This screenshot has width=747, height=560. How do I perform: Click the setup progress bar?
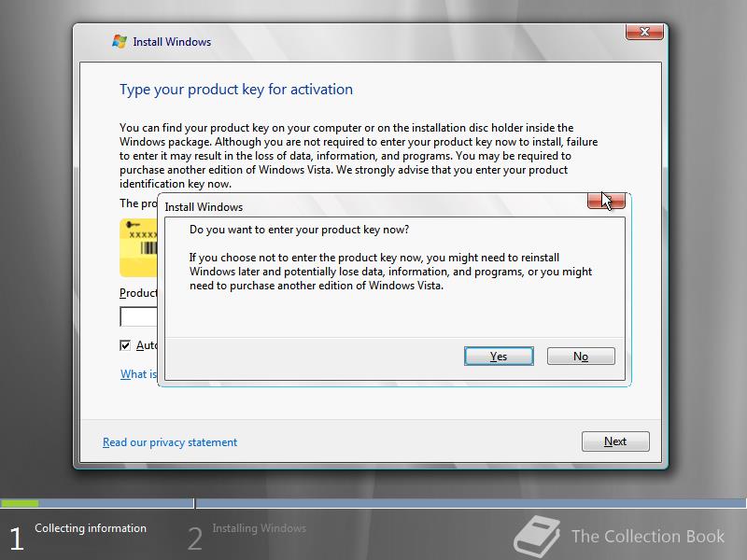(x=373, y=503)
